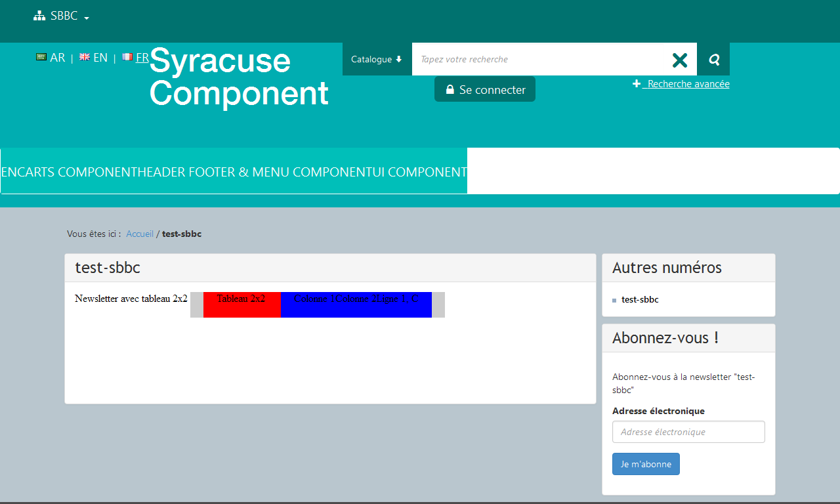Open the Catalogue search scope dropdown

point(377,60)
